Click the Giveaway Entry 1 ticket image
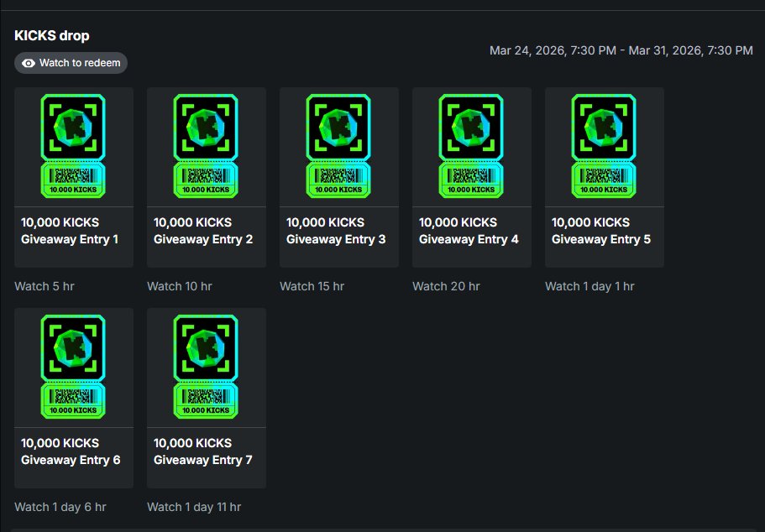 (x=73, y=146)
